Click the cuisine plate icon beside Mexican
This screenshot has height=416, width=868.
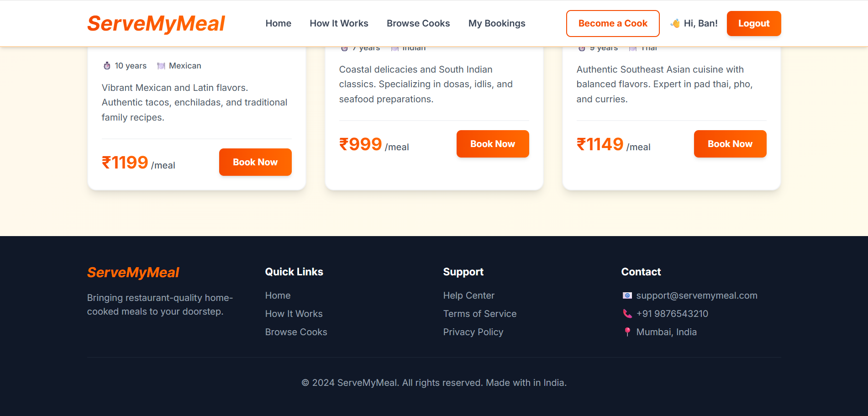161,66
